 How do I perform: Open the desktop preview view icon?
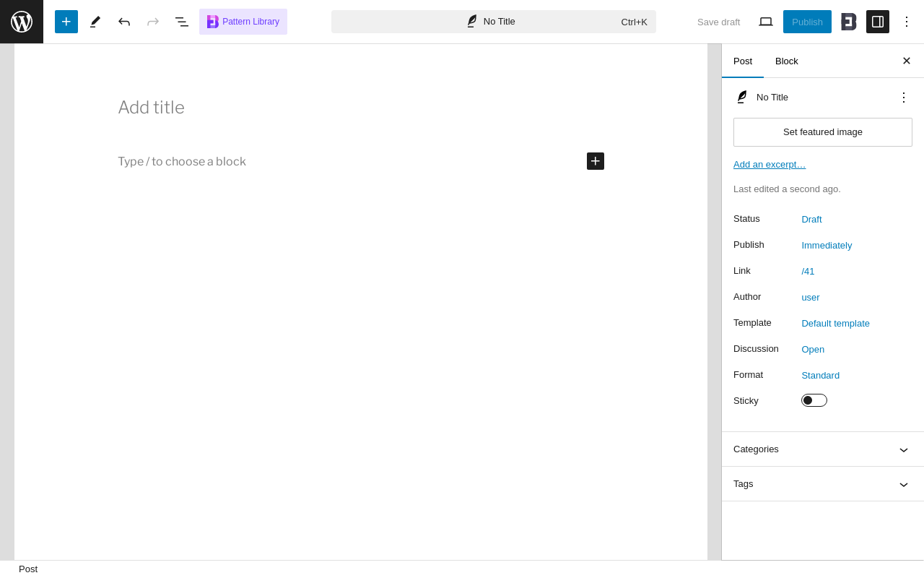point(766,22)
